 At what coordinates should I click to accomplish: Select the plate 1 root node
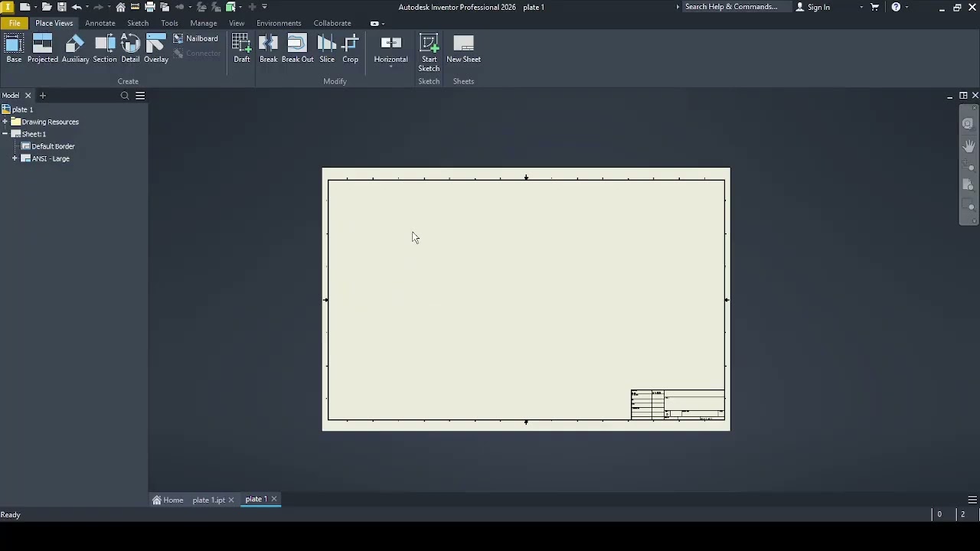click(18, 109)
